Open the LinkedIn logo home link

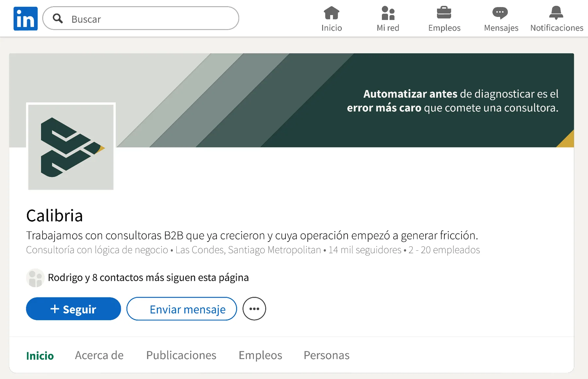pos(25,19)
